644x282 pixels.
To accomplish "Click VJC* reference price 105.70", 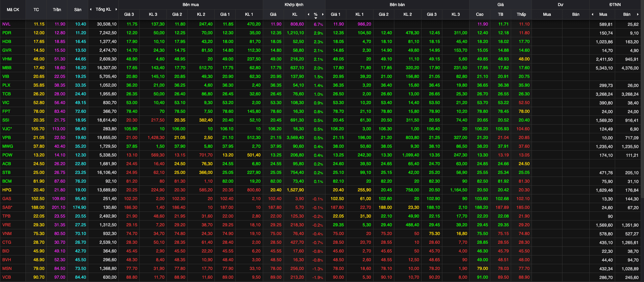I will pos(38,129).
